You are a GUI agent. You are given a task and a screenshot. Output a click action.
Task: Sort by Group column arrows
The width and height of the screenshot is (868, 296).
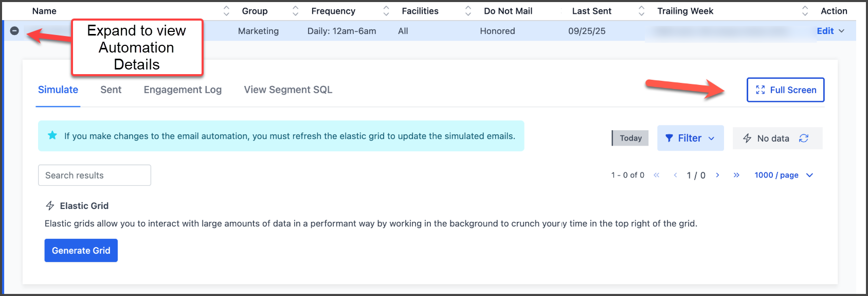pos(295,11)
